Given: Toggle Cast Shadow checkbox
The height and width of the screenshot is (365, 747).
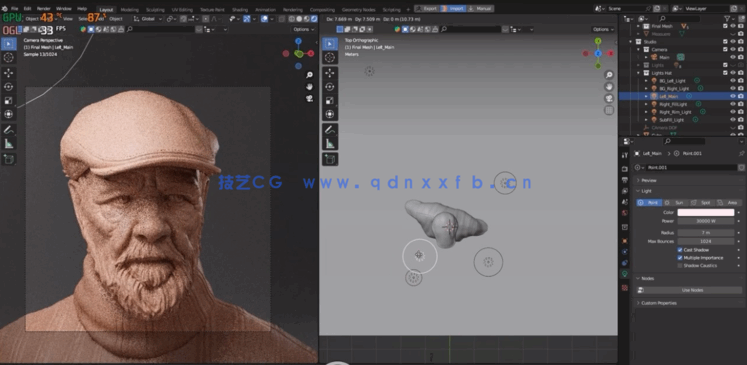Looking at the screenshot, I should [x=680, y=250].
